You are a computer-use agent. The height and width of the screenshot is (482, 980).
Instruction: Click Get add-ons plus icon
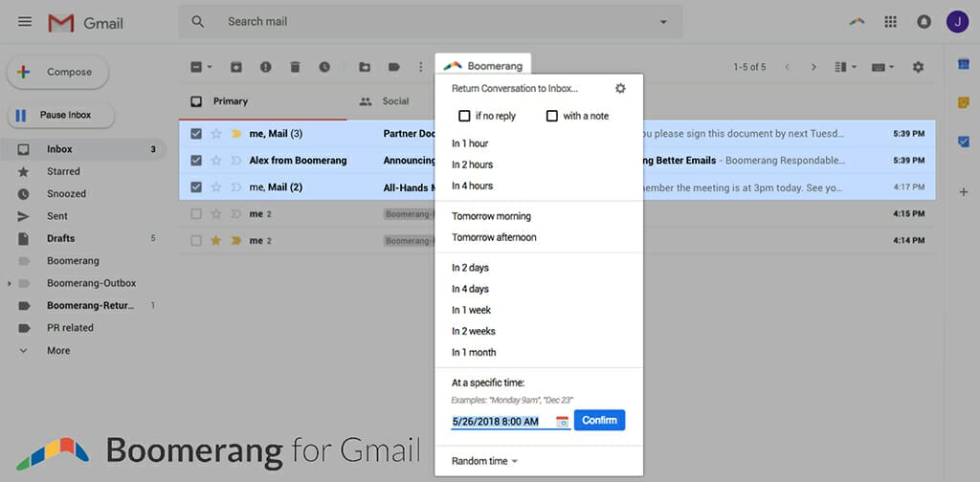(x=963, y=192)
